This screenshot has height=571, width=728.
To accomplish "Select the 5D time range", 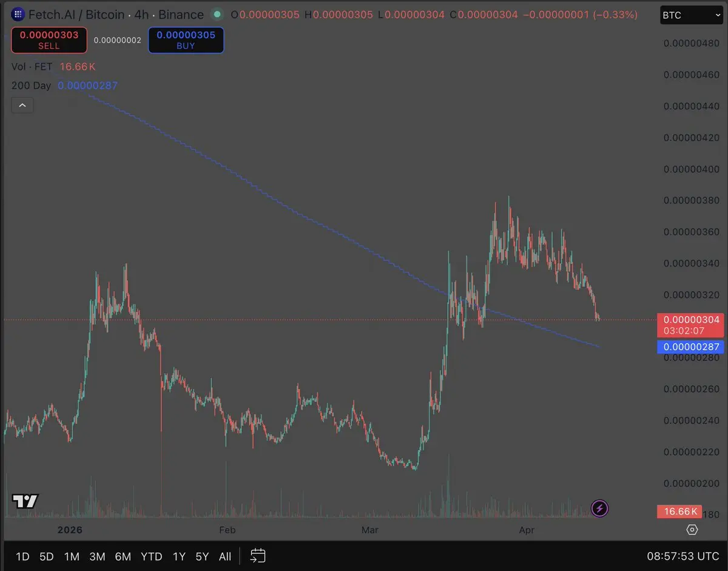I will (46, 556).
